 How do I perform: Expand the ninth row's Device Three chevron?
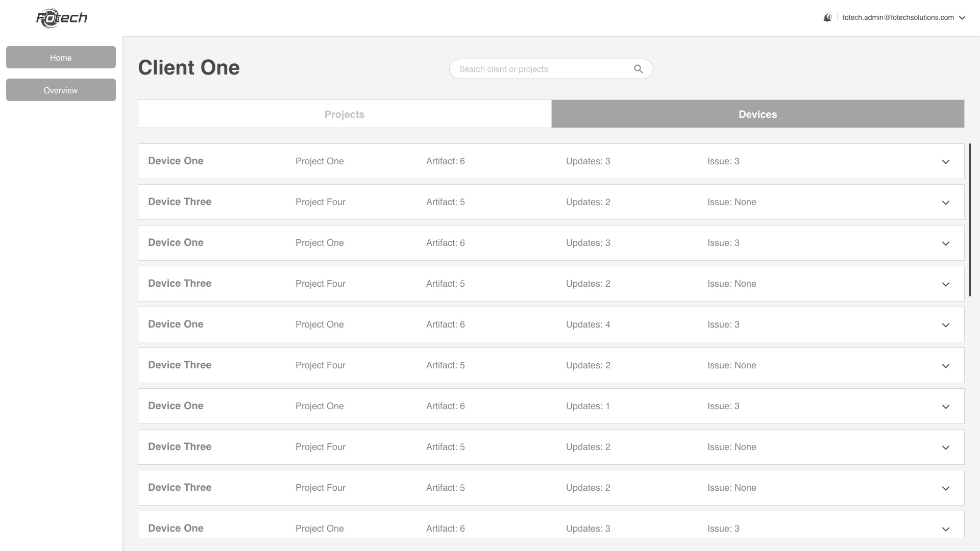945,488
